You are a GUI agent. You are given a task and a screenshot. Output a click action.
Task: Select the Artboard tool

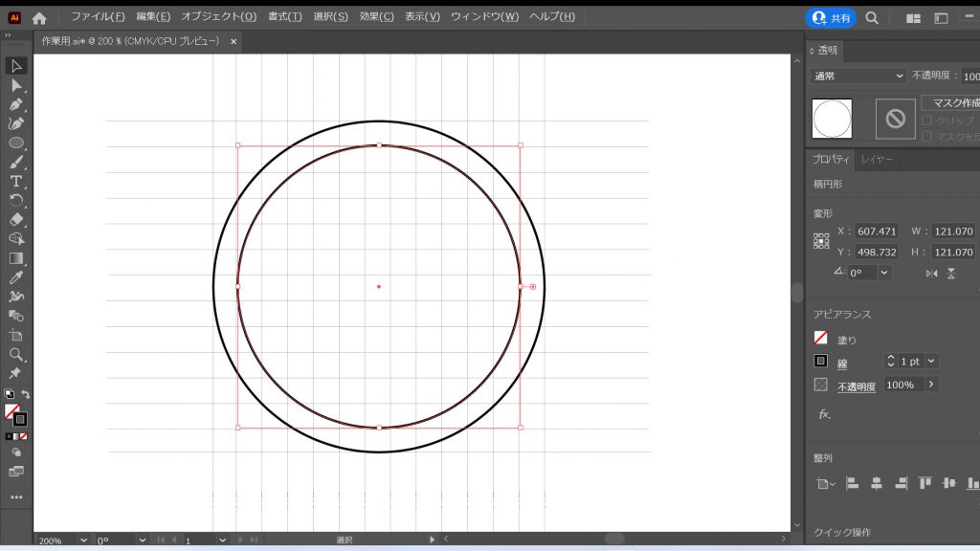click(16, 336)
